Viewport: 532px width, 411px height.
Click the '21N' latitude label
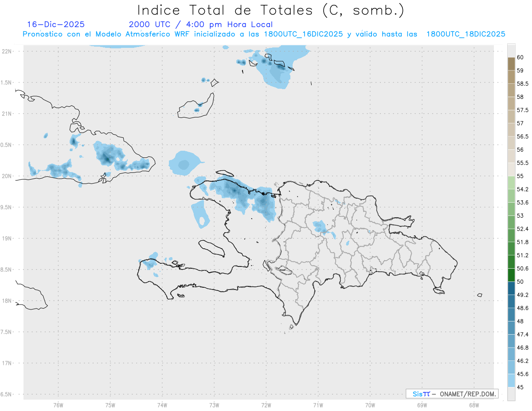tap(8, 114)
